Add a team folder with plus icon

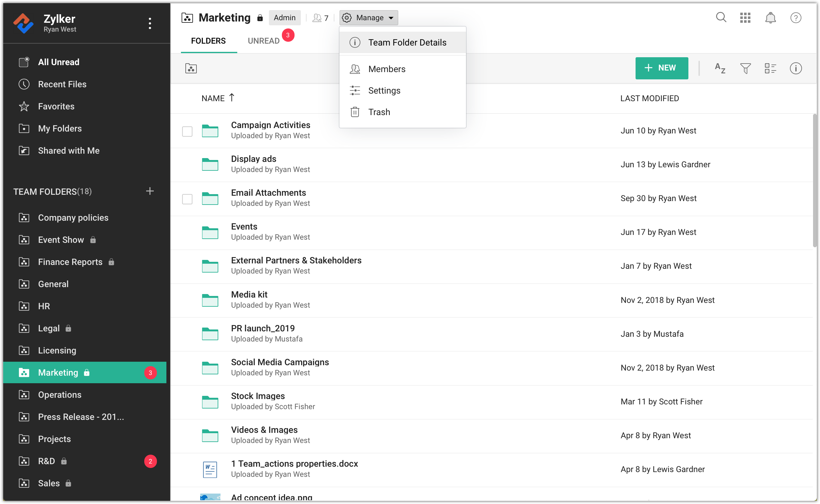click(x=150, y=191)
